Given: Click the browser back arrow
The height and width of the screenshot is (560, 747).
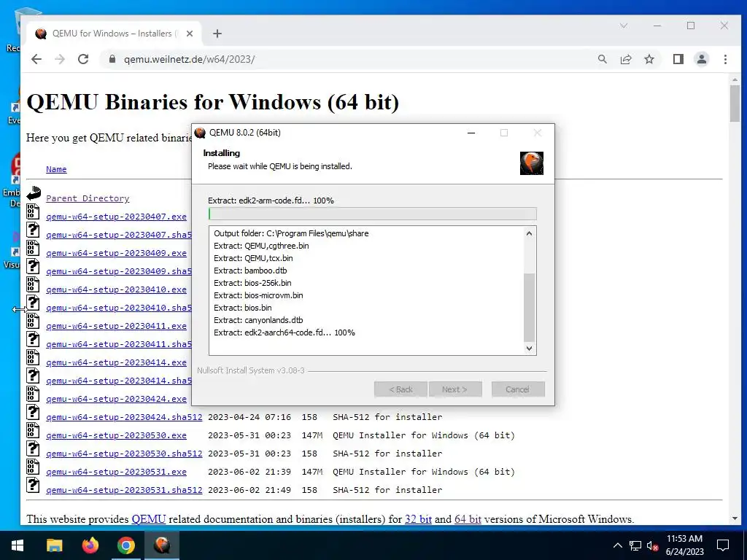Looking at the screenshot, I should click(x=36, y=59).
